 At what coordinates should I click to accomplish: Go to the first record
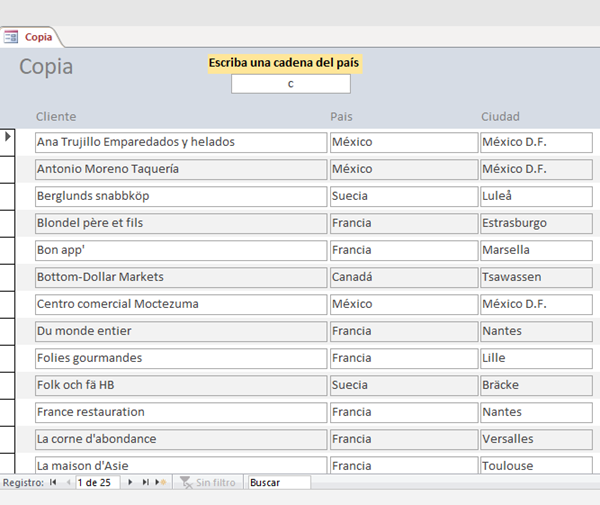point(53,483)
